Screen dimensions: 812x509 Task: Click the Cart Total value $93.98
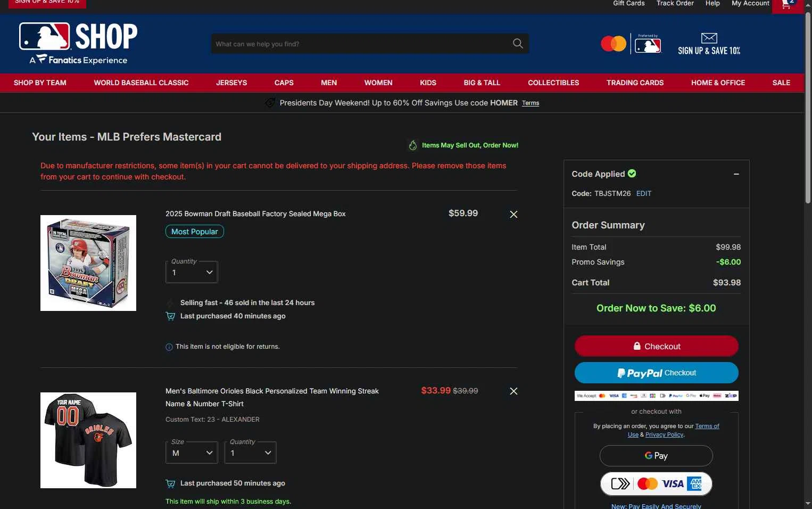point(727,283)
